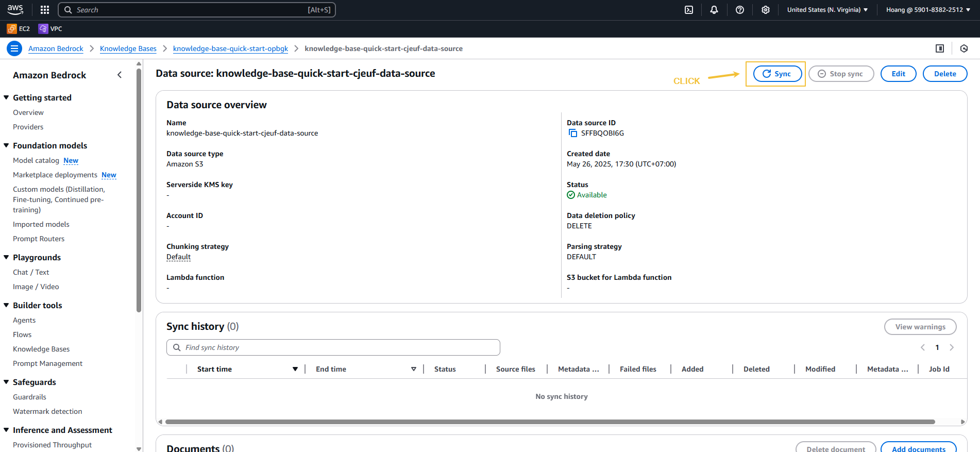
Task: Open the AWS home logo
Action: pos(15,10)
